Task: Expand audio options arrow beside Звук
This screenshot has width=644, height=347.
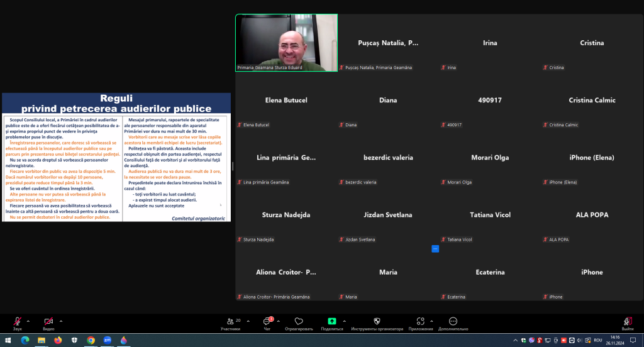Action: [28, 321]
